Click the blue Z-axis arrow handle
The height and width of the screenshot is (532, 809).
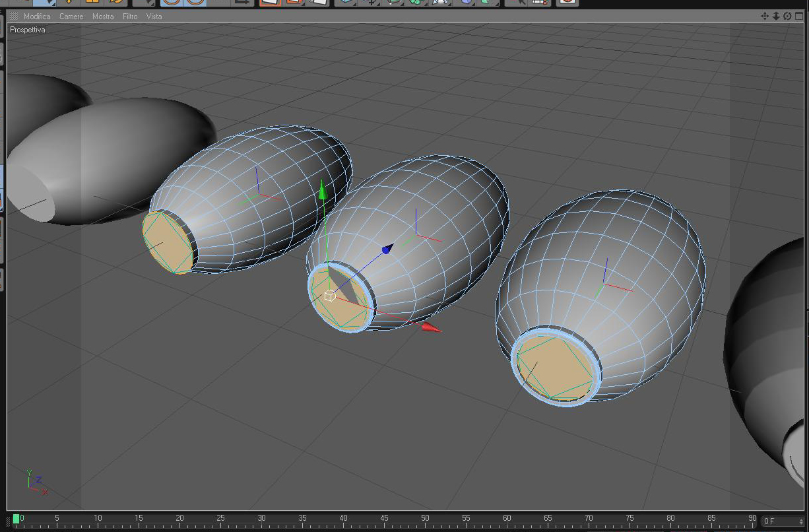pyautogui.click(x=387, y=248)
